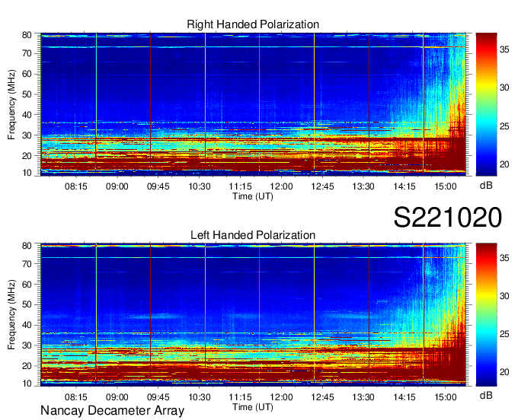Click "35" value on upper color bar scale
The image size is (518, 420).
click(x=504, y=49)
